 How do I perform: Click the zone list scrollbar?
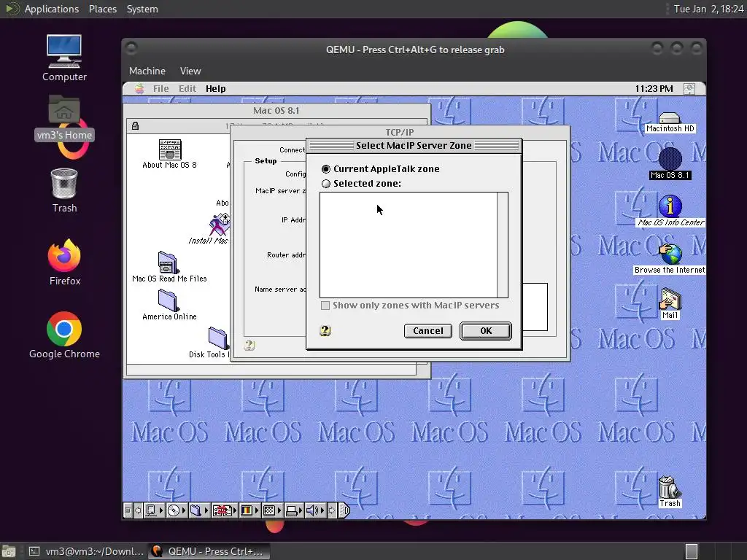coord(503,245)
